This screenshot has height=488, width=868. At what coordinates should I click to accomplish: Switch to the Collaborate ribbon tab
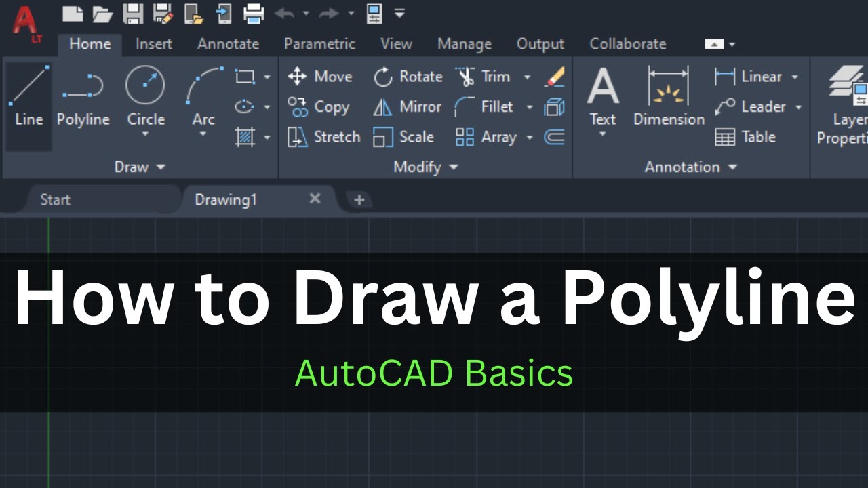[628, 44]
